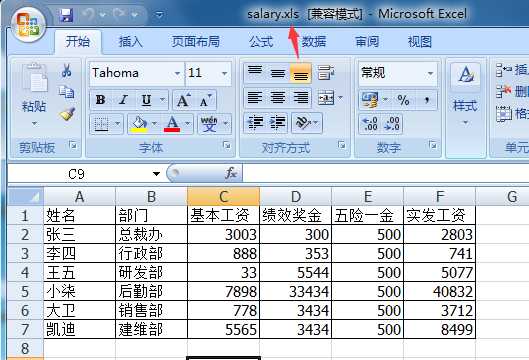Toggle Italic formatting
This screenshot has height=360, width=529.
[x=123, y=100]
